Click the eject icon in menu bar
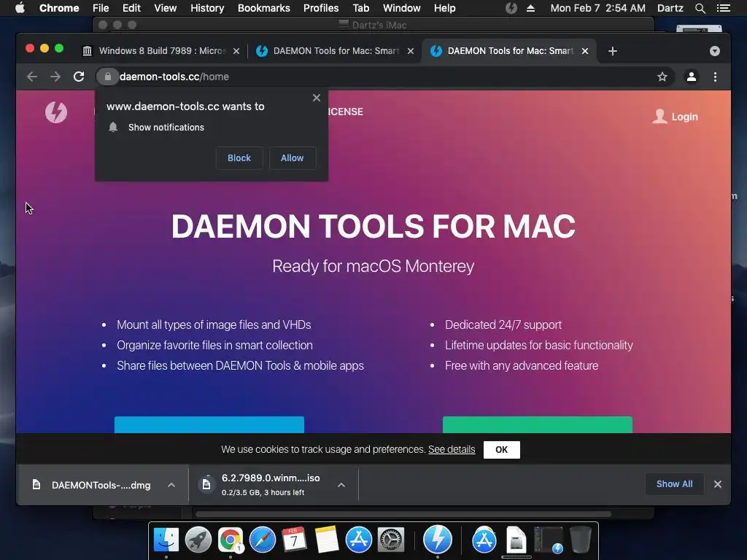This screenshot has width=747, height=560. click(530, 8)
